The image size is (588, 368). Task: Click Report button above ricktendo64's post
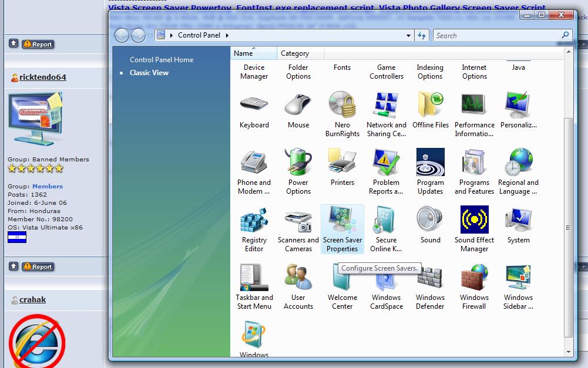coord(38,44)
